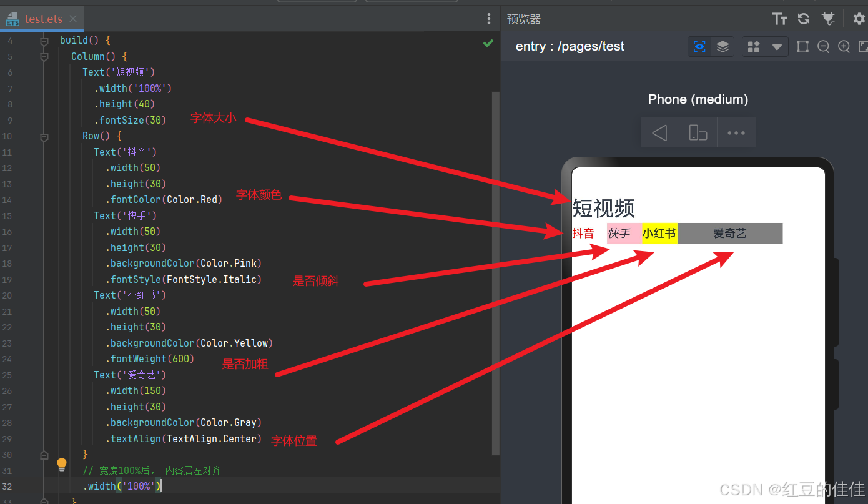Click the green code analysis checkmark
The height and width of the screenshot is (504, 868).
488,42
